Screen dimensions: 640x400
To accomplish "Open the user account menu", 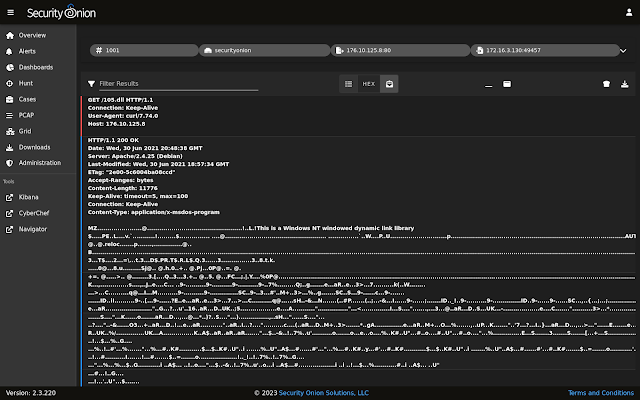I will [629, 13].
